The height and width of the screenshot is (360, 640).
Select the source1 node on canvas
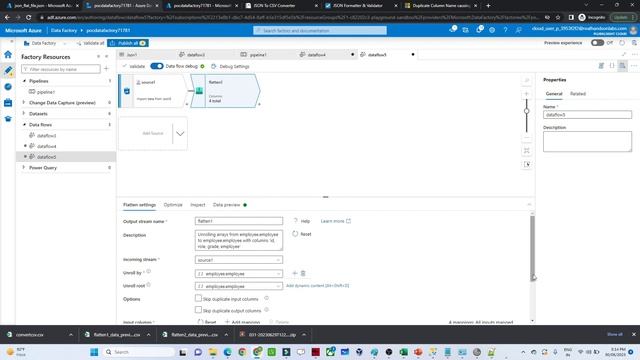153,91
